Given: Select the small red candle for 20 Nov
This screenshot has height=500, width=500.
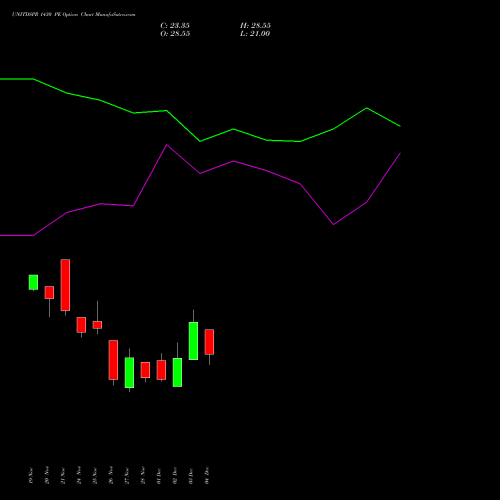Looking at the screenshot, I should (x=49, y=292).
